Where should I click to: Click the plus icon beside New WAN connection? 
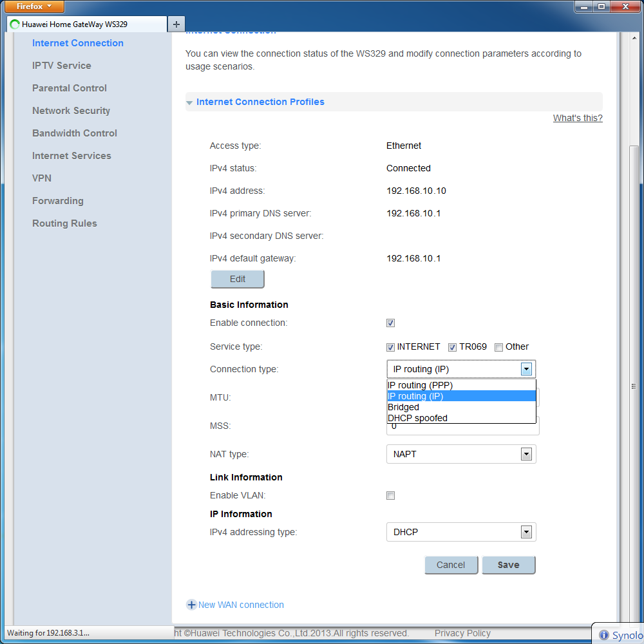[x=191, y=605]
